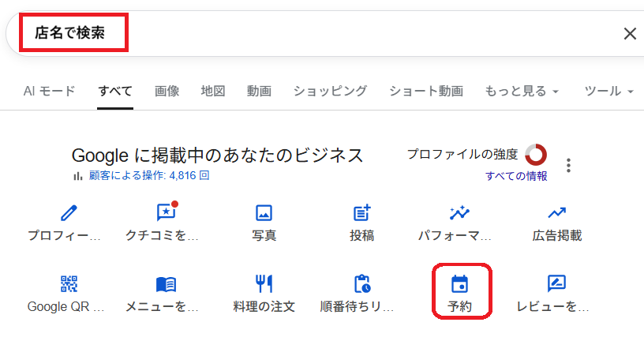
Task: Click the 広告掲載 advertising trend icon
Action: pos(556,213)
